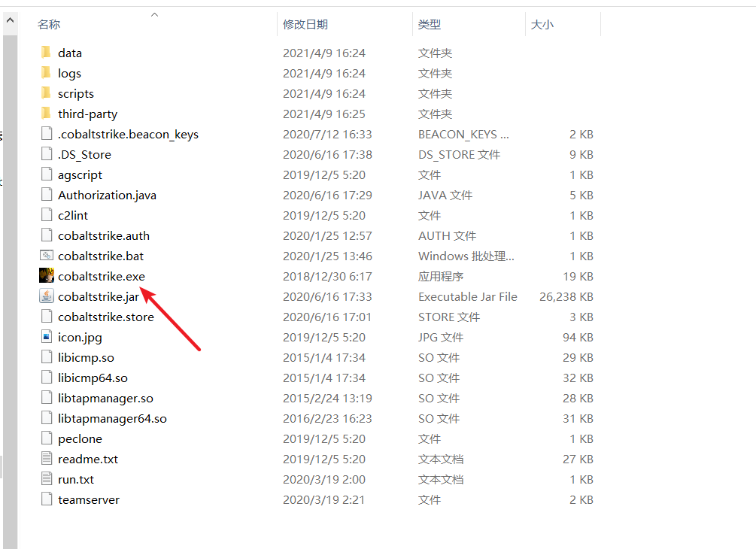Click the type 应用程序 cell
This screenshot has height=549, width=756.
[x=441, y=276]
